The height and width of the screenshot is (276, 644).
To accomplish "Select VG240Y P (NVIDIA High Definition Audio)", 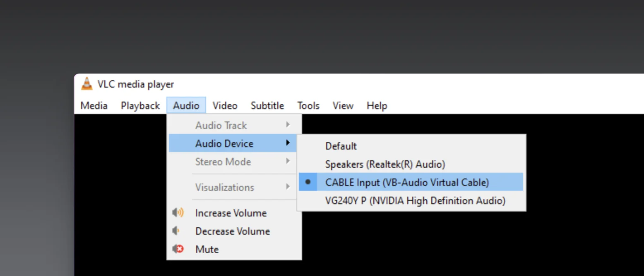I will click(411, 200).
